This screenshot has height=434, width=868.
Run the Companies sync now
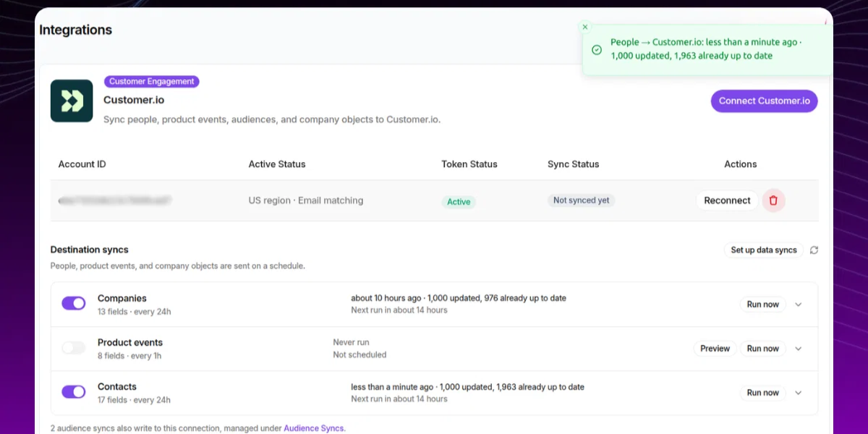[763, 305]
